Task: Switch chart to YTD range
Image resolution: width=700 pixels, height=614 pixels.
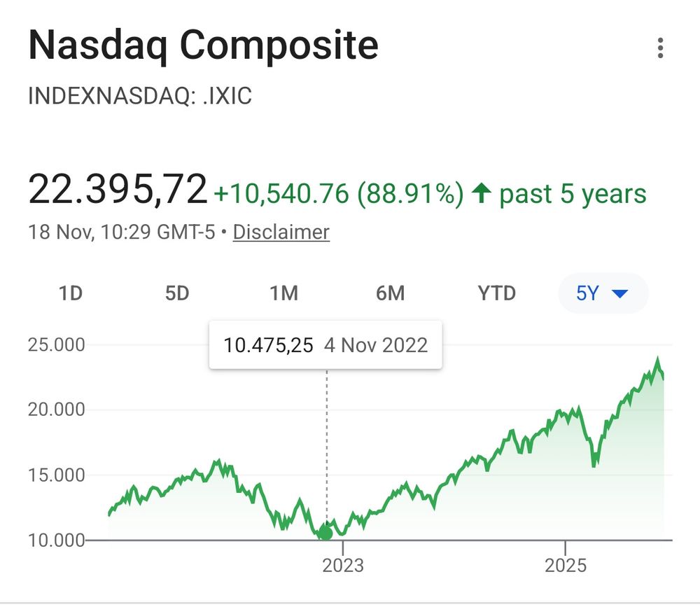Action: pyautogui.click(x=496, y=293)
